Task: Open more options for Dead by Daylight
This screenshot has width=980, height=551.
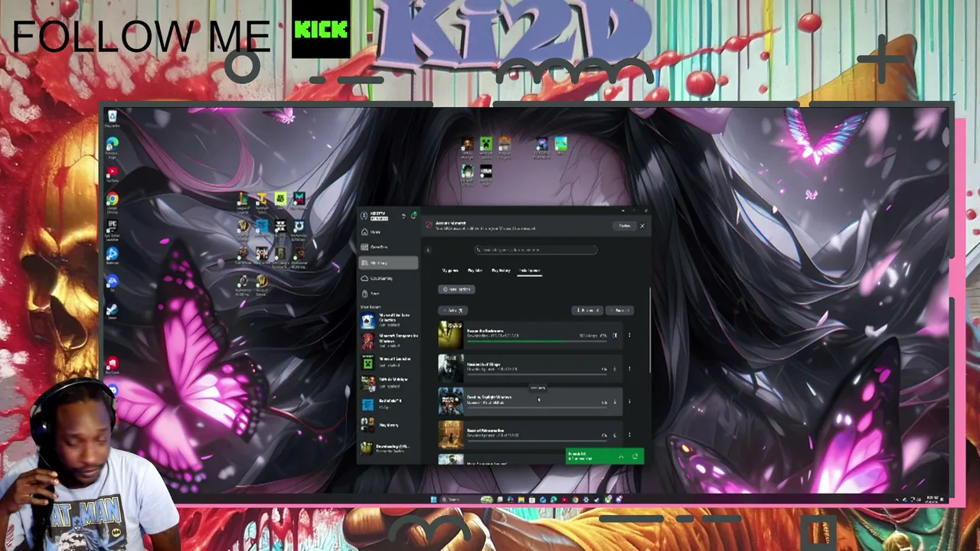Action: [629, 402]
